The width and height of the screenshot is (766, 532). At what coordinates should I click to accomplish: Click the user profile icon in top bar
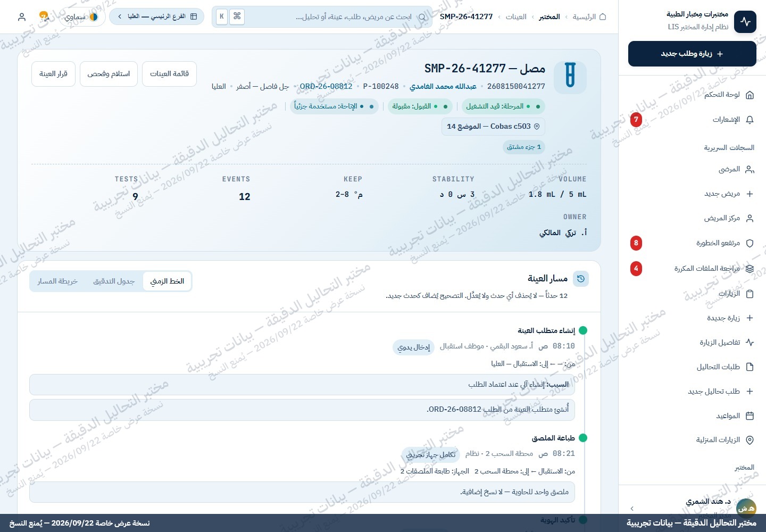[22, 17]
